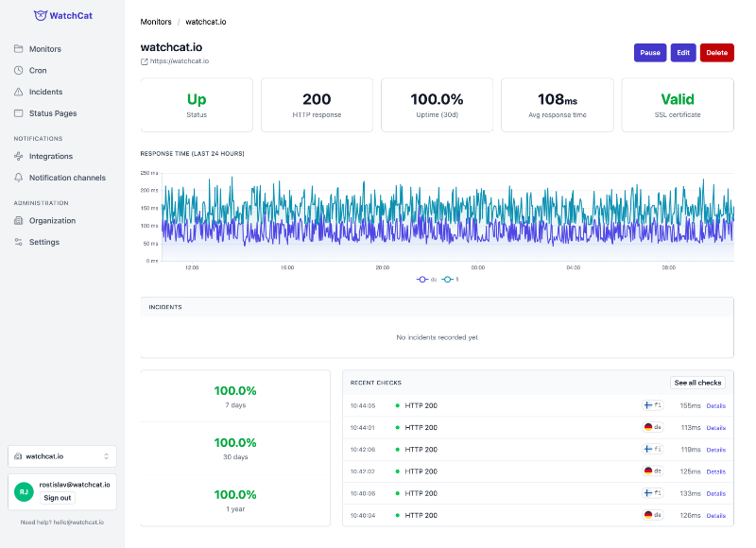Click See all checks button
Screen dimensions: 756x548
click(x=697, y=383)
